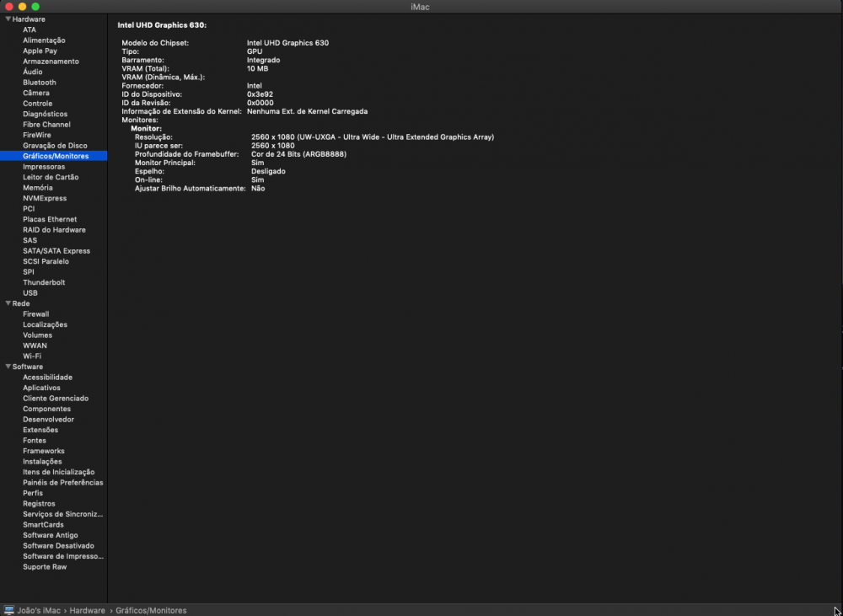
Task: Open Wi-Fi under Rede
Action: point(32,356)
